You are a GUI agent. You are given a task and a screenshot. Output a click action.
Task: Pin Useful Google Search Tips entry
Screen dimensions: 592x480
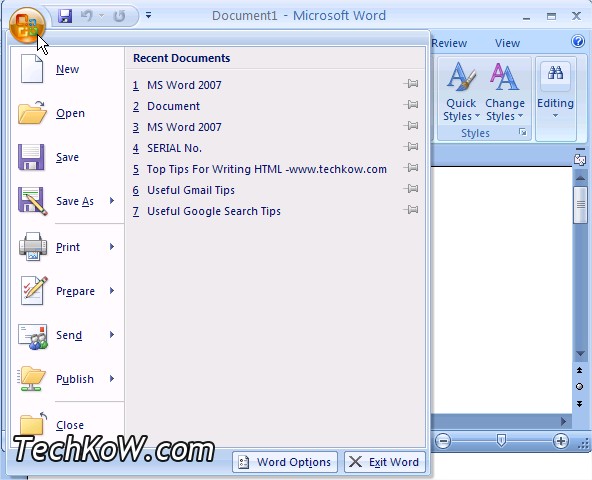pyautogui.click(x=411, y=210)
